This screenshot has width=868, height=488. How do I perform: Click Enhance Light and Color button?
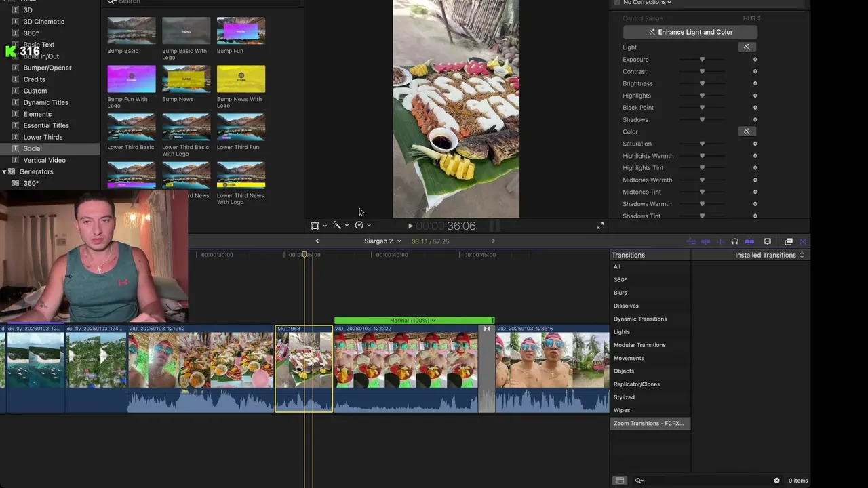[690, 32]
